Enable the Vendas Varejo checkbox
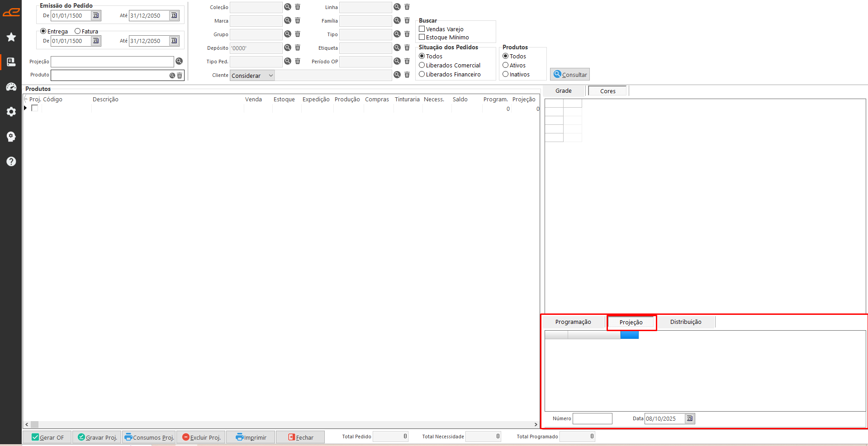The height and width of the screenshot is (446, 868). (422, 29)
